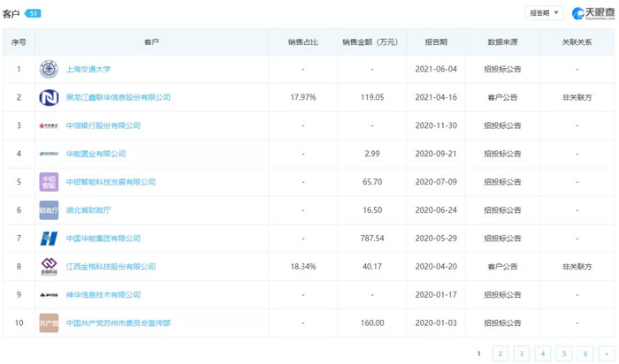
Task: Click the 65.70 sales amount cell
Action: [372, 182]
